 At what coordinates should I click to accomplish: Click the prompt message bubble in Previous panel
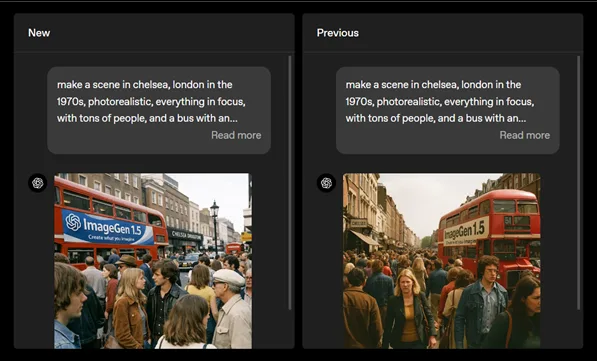(448, 110)
